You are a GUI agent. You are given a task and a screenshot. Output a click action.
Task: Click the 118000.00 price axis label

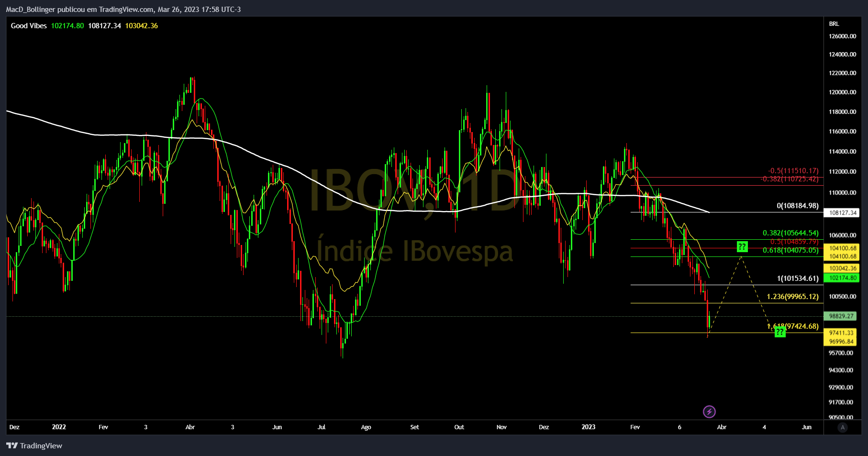[x=842, y=112]
